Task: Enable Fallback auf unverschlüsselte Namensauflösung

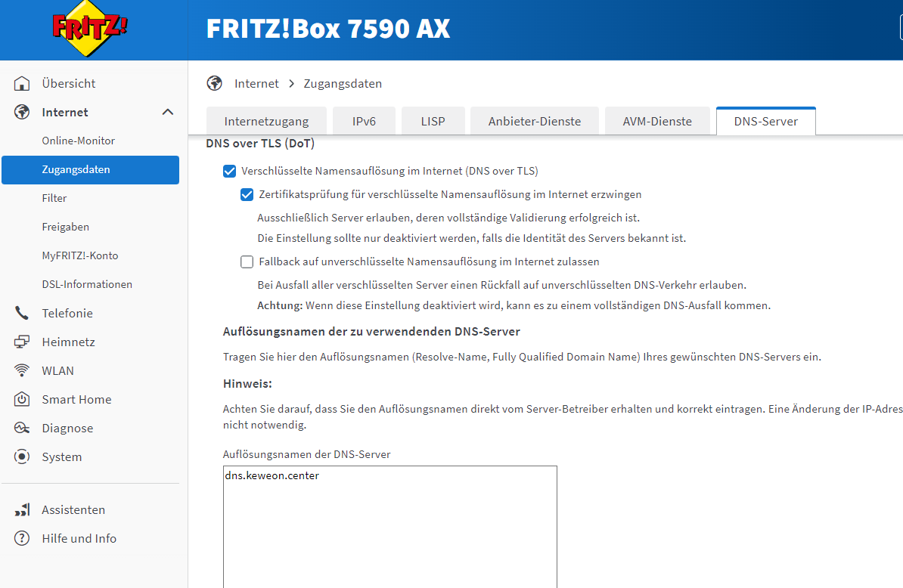Action: (x=247, y=262)
